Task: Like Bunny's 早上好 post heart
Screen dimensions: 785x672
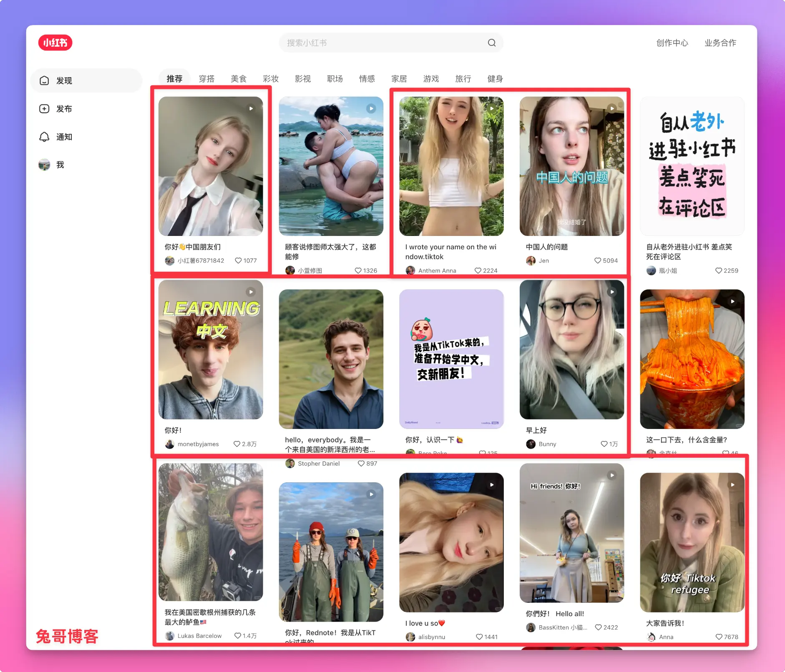Action: 604,444
